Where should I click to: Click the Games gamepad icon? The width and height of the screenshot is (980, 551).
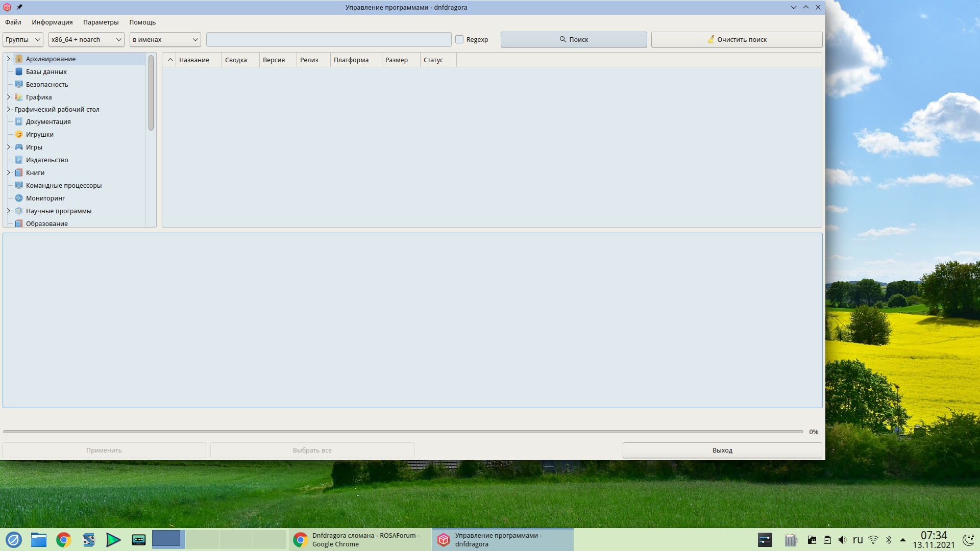pyautogui.click(x=19, y=147)
